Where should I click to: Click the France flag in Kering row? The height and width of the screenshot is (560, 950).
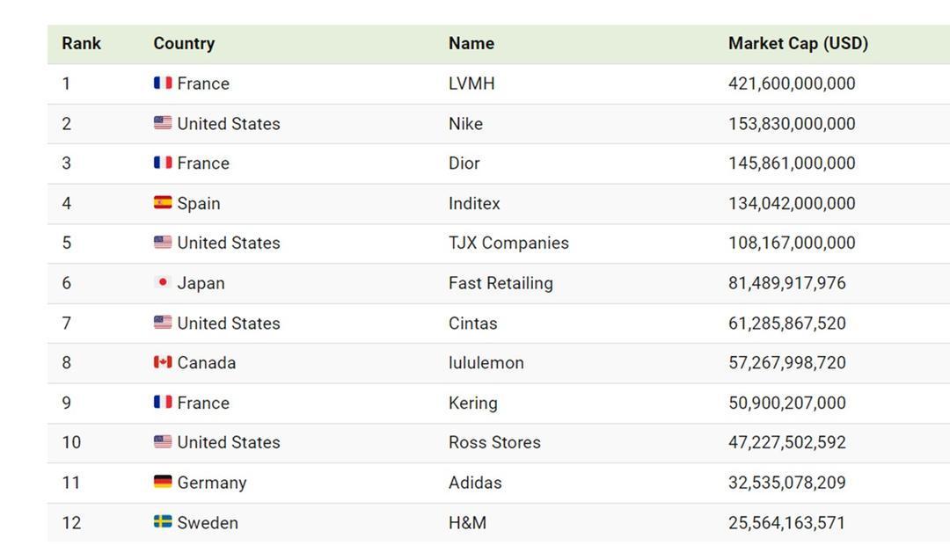click(x=163, y=402)
